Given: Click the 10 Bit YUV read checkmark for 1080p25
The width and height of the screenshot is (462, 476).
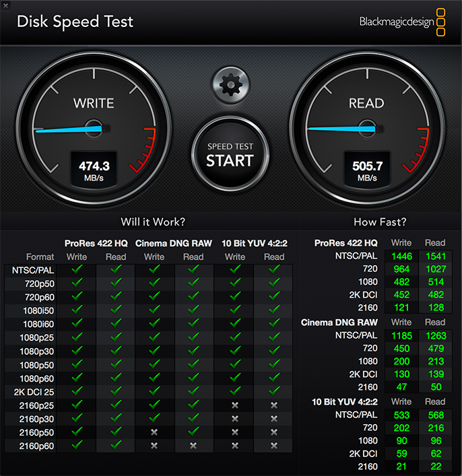Looking at the screenshot, I should (x=274, y=337).
